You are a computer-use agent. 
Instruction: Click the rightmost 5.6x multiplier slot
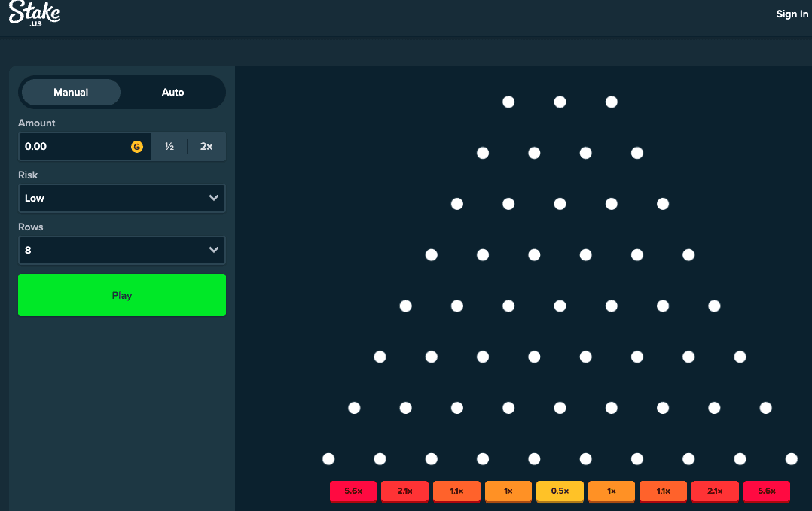(x=766, y=491)
